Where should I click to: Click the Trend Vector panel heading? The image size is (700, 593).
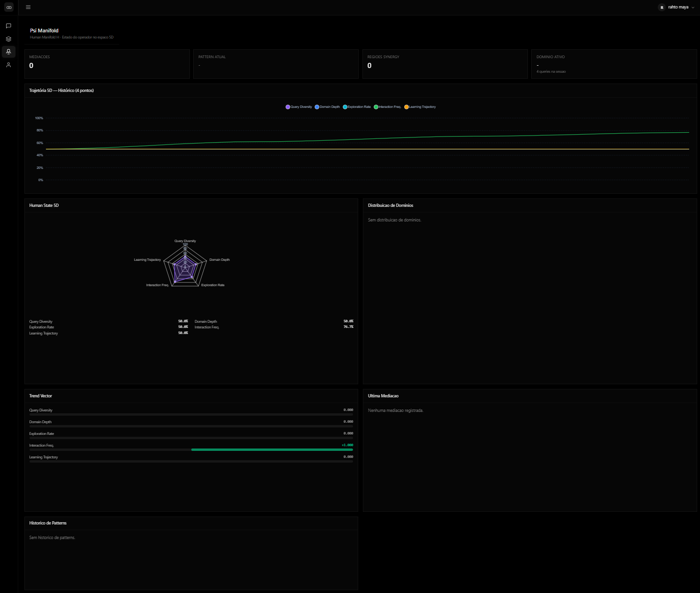pyautogui.click(x=40, y=396)
